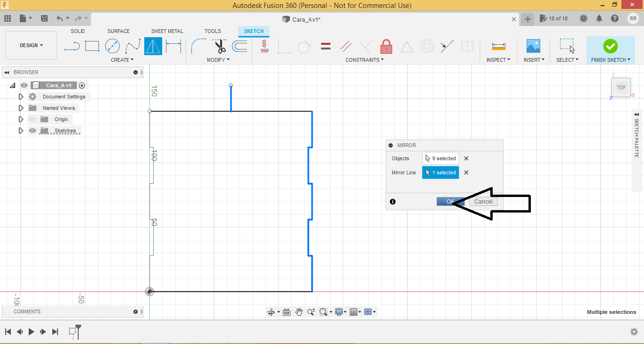
Task: Switch to the Tools tab
Action: tap(213, 31)
